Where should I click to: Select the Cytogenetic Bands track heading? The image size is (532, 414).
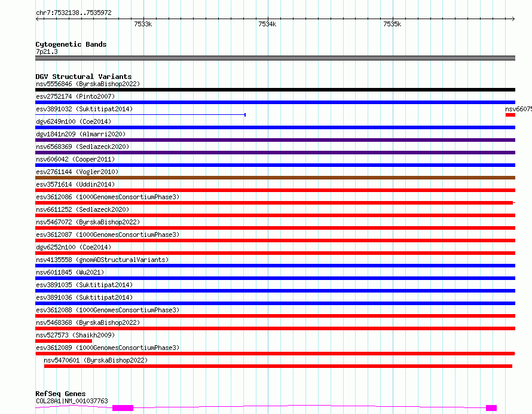tap(71, 44)
